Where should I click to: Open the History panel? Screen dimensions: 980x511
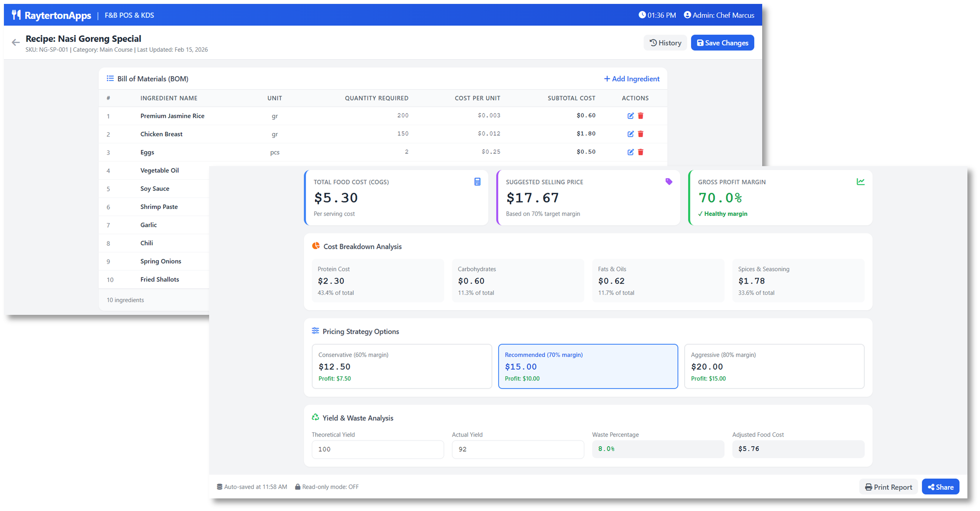coord(665,43)
